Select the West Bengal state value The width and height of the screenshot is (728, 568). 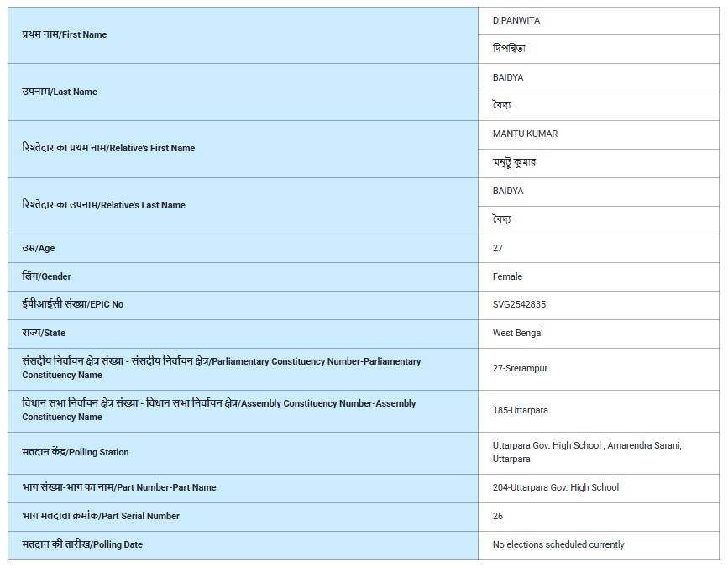click(517, 333)
